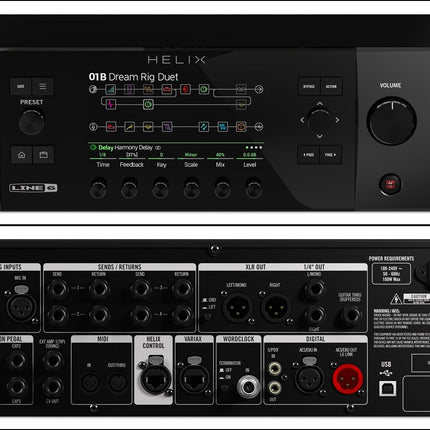This screenshot has width=430, height=430.
Task: Click the Guitar Thru buffered jack
Action: [350, 315]
